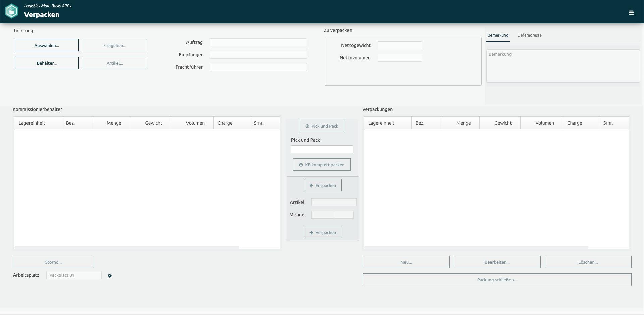Sort Verpackungen by Charge column
The image size is (644, 315).
(581, 123)
